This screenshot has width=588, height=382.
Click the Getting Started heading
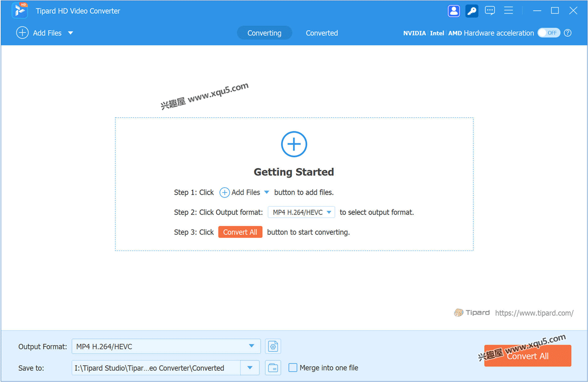pyautogui.click(x=294, y=172)
